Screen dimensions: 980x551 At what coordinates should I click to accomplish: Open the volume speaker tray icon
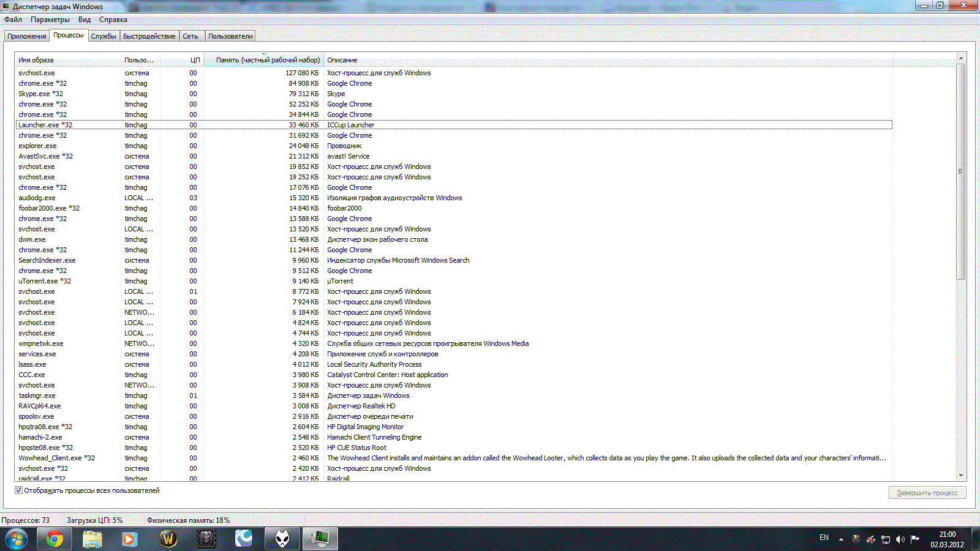pyautogui.click(x=900, y=539)
